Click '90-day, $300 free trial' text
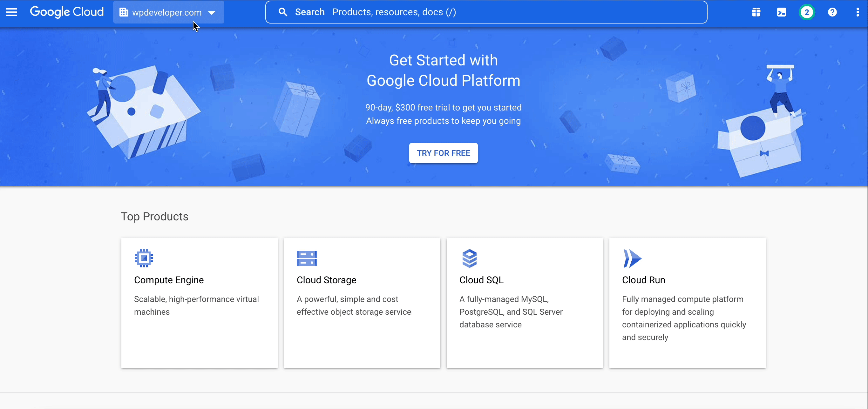The height and width of the screenshot is (409, 868). point(443,107)
